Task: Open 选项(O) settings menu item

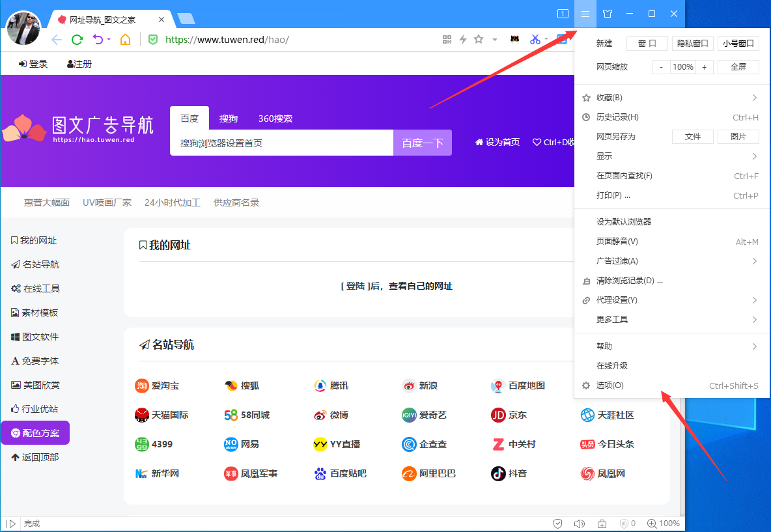Action: [671, 385]
